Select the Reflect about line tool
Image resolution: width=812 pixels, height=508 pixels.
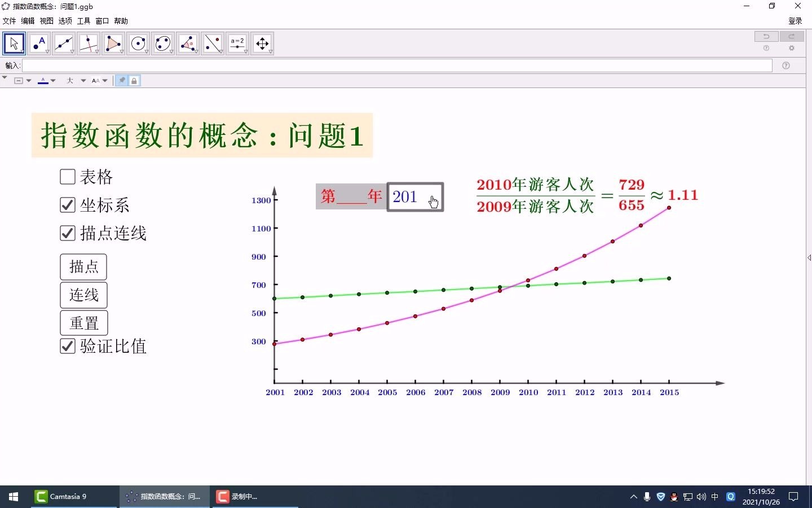tap(213, 43)
